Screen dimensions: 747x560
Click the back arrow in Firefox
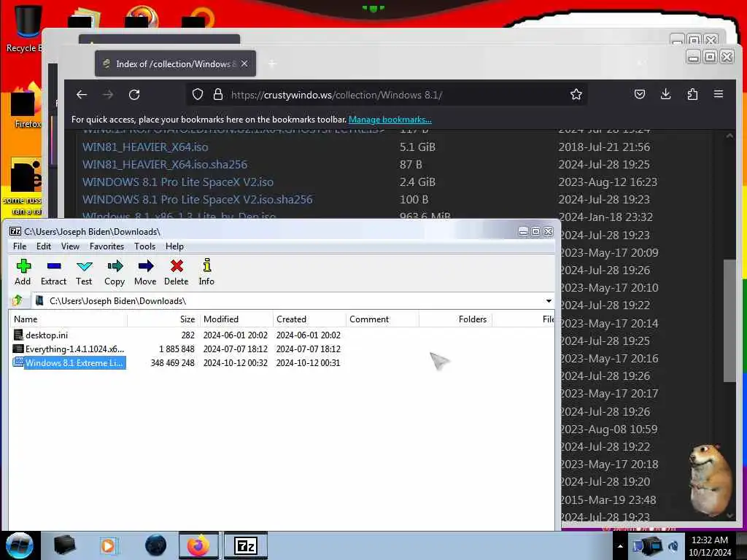(x=82, y=95)
